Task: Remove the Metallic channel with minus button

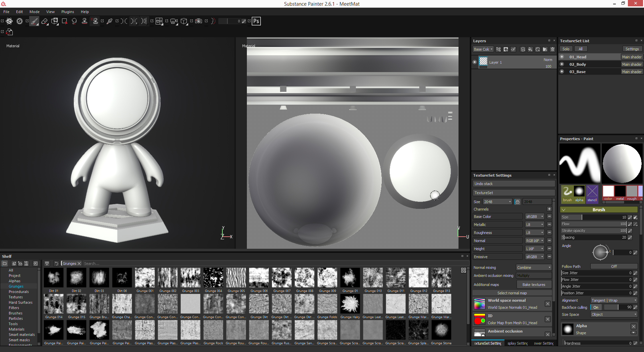Action: (549, 224)
